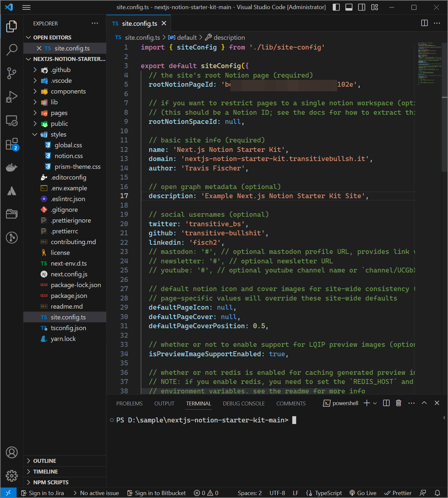Click the editor minimap

click(x=429, y=64)
